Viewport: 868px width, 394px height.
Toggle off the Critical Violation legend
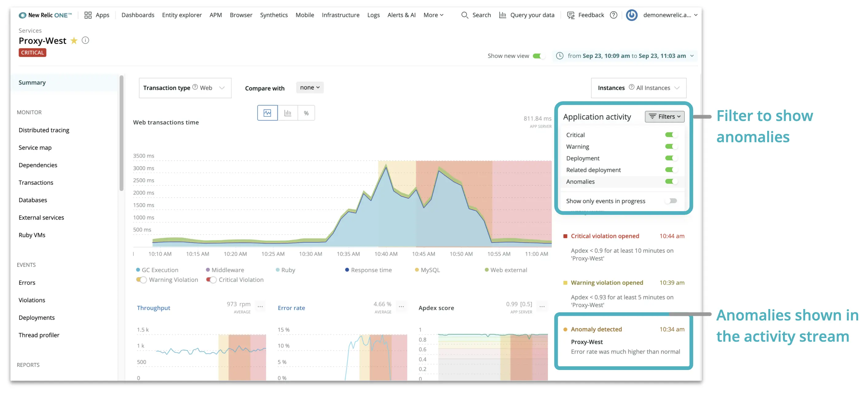tap(211, 279)
